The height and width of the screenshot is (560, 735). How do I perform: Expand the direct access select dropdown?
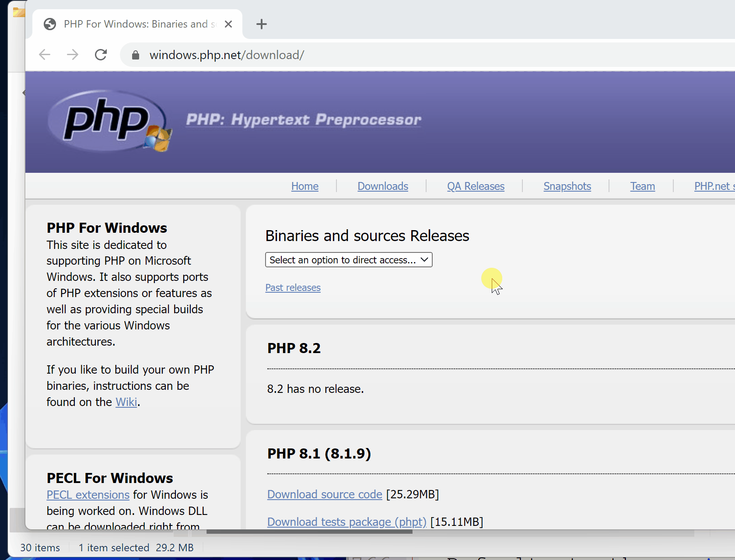point(348,260)
